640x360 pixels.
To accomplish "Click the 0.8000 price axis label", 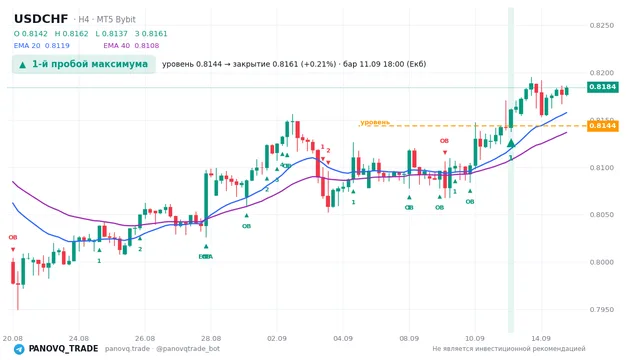I will click(602, 262).
